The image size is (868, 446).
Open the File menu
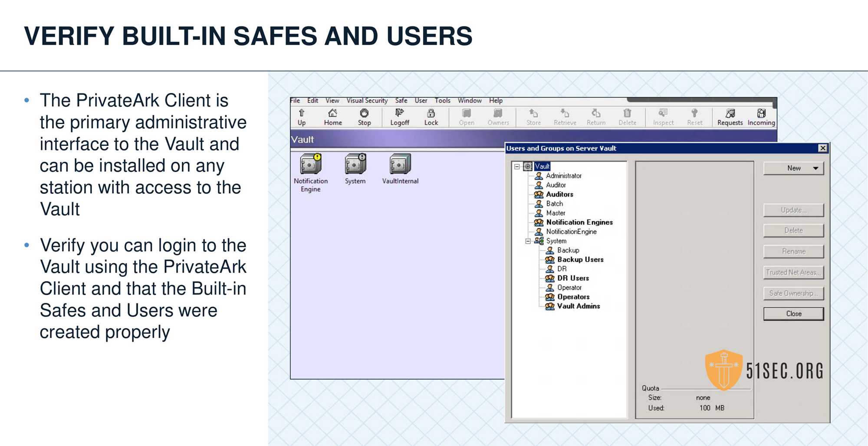pyautogui.click(x=295, y=101)
